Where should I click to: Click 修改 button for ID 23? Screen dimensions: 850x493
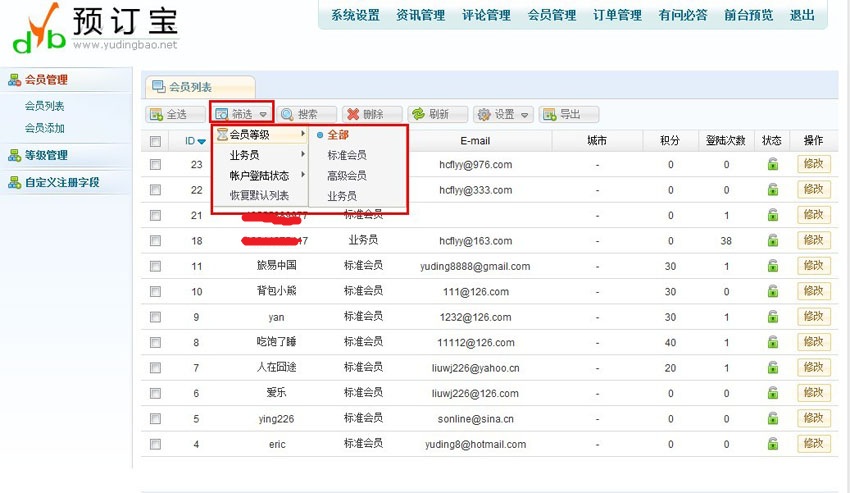point(814,164)
